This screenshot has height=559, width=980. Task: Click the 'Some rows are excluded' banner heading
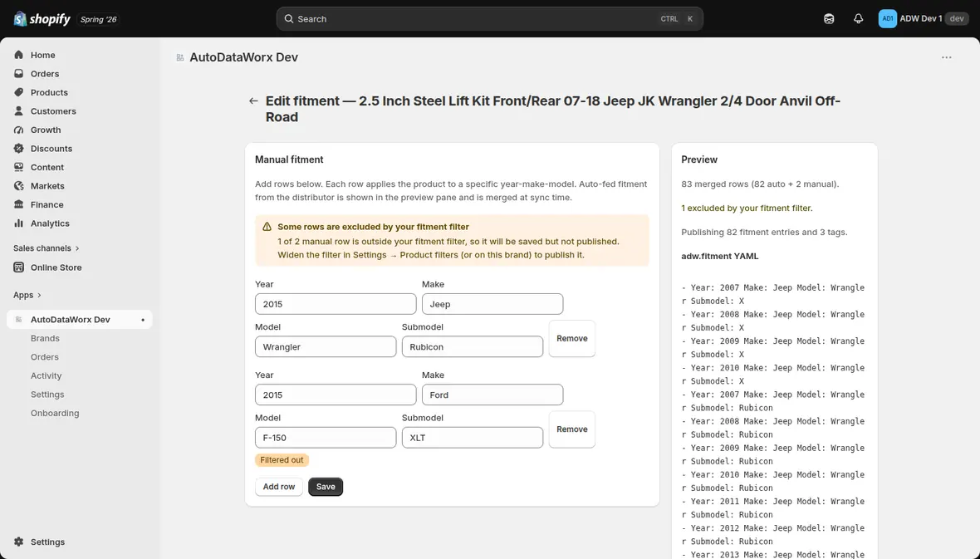[x=373, y=227]
